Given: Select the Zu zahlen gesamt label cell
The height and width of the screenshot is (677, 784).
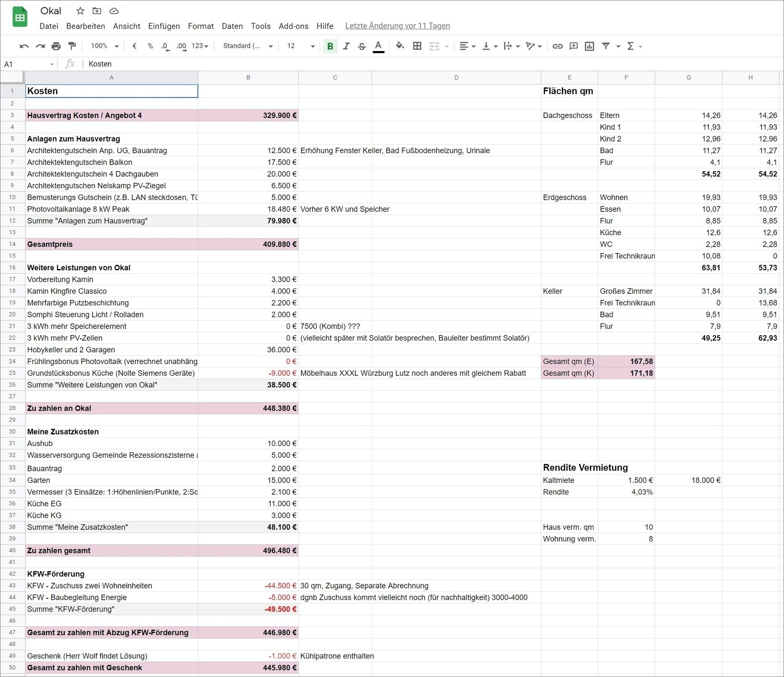Looking at the screenshot, I should (x=112, y=550).
